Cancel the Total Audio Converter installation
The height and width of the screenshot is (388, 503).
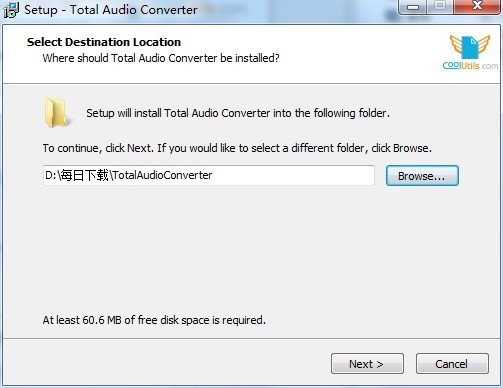452,364
